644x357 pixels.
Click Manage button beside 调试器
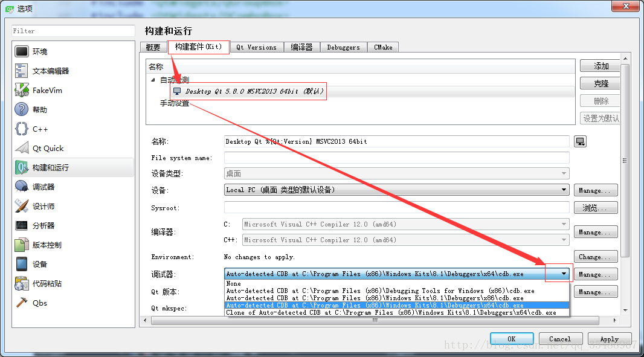(596, 274)
